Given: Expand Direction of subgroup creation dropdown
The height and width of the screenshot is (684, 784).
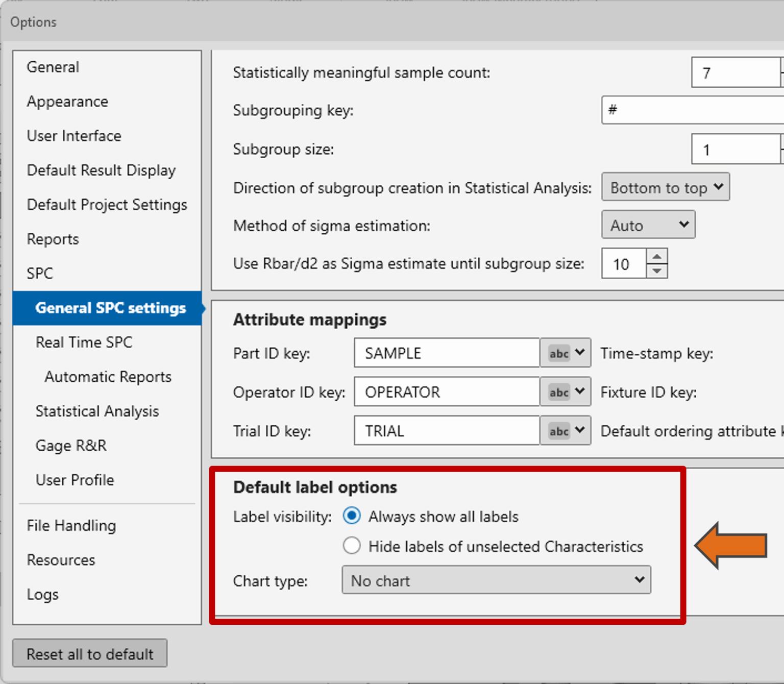Looking at the screenshot, I should pyautogui.click(x=665, y=187).
